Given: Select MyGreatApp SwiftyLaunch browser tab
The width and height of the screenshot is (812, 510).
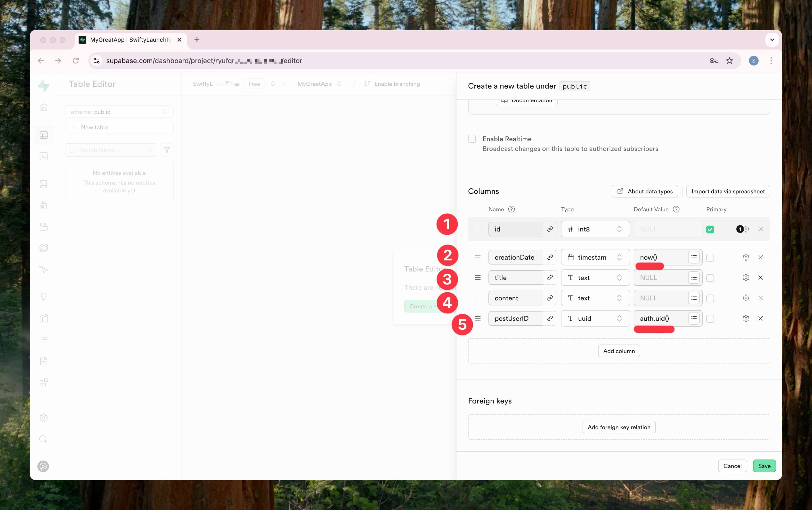Looking at the screenshot, I should click(131, 40).
